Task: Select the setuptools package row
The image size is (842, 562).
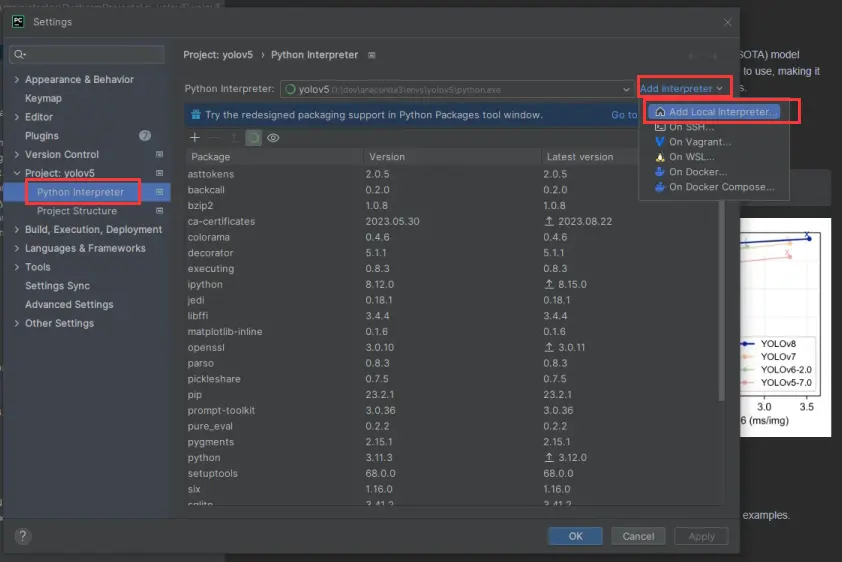Action: coord(452,473)
